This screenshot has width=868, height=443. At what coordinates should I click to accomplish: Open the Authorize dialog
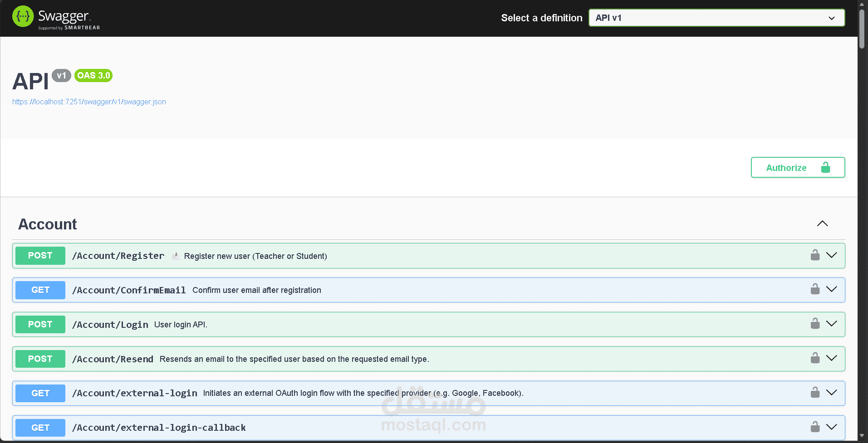(786, 167)
